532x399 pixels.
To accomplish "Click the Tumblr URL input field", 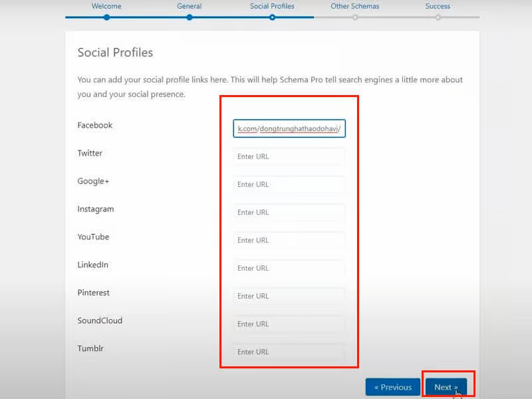I will point(289,352).
